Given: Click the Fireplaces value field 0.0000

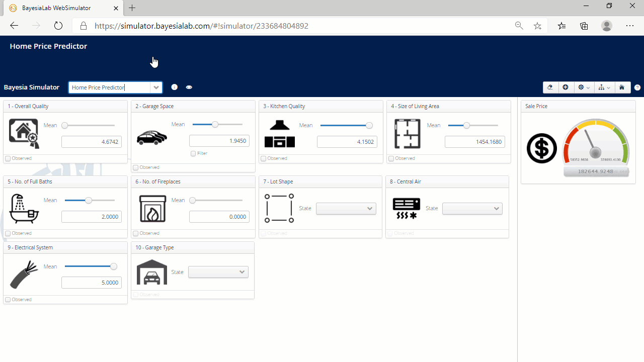Looking at the screenshot, I should point(219,216).
